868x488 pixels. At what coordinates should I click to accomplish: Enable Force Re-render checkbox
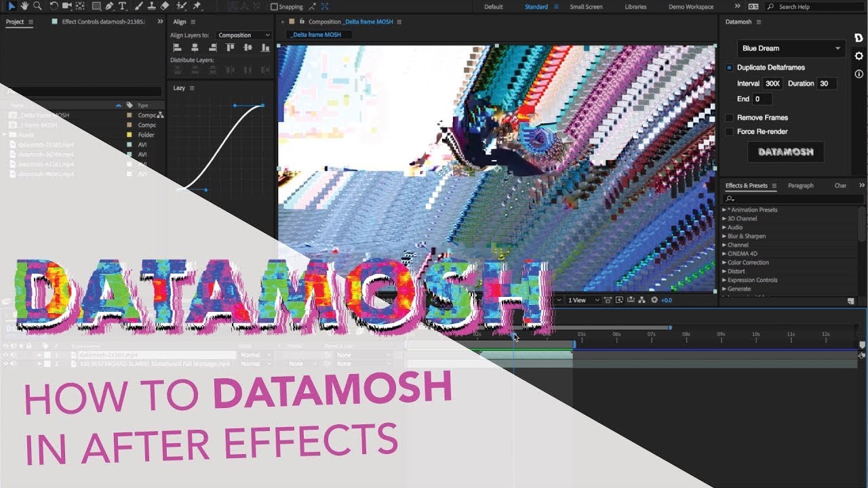(730, 131)
